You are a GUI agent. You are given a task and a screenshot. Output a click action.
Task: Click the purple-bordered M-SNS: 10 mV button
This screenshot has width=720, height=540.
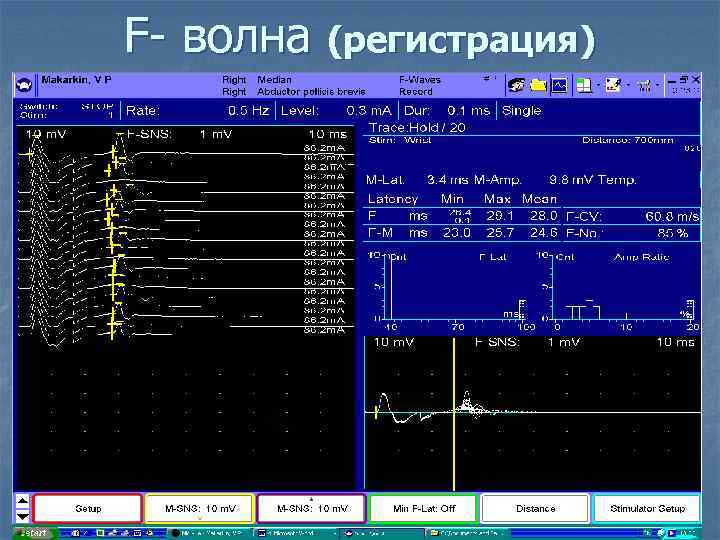(x=312, y=508)
